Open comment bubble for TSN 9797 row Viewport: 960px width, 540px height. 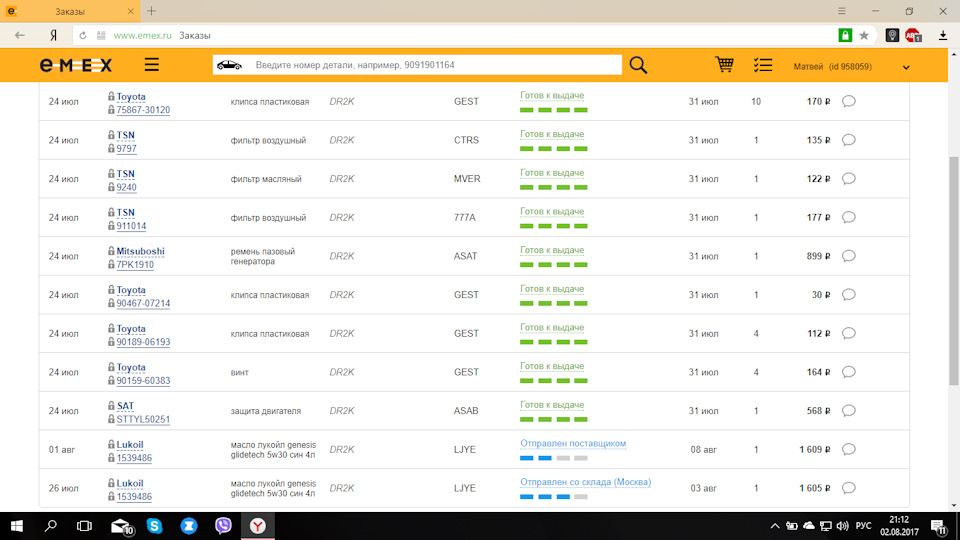[849, 140]
